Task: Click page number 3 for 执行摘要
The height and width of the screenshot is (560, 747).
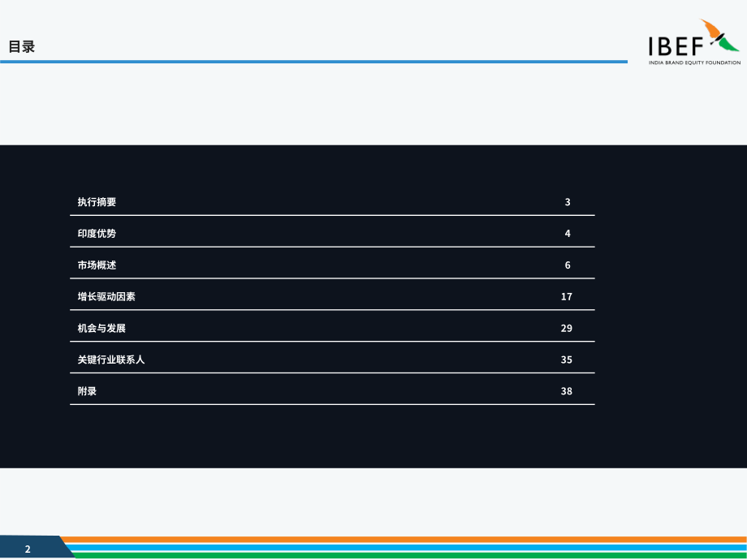Action: coord(568,202)
